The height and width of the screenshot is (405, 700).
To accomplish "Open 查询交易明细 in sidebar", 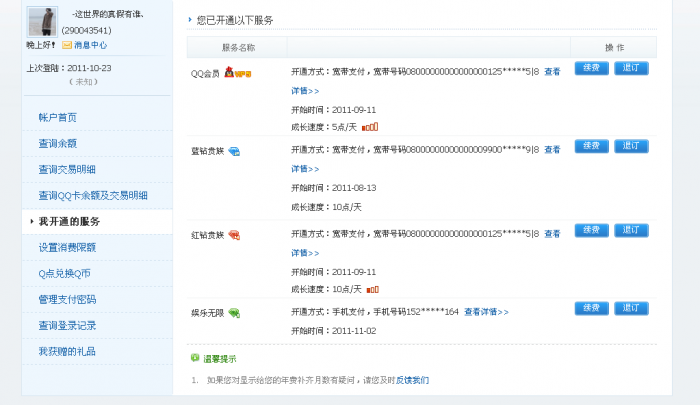I will coord(67,169).
